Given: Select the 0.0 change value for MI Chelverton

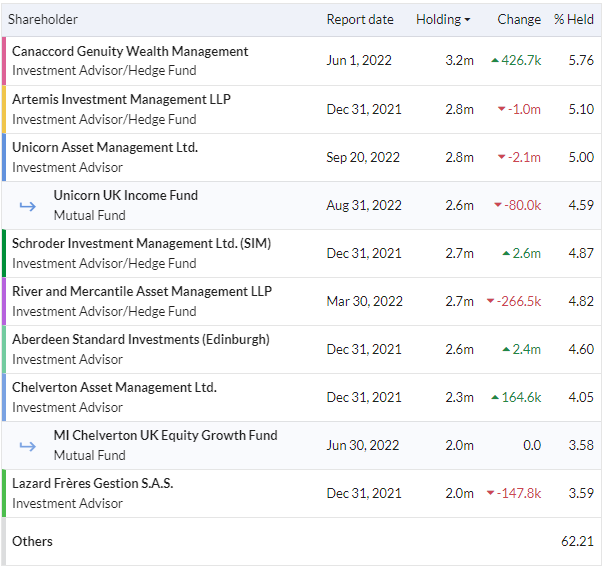Looking at the screenshot, I should click(532, 445).
